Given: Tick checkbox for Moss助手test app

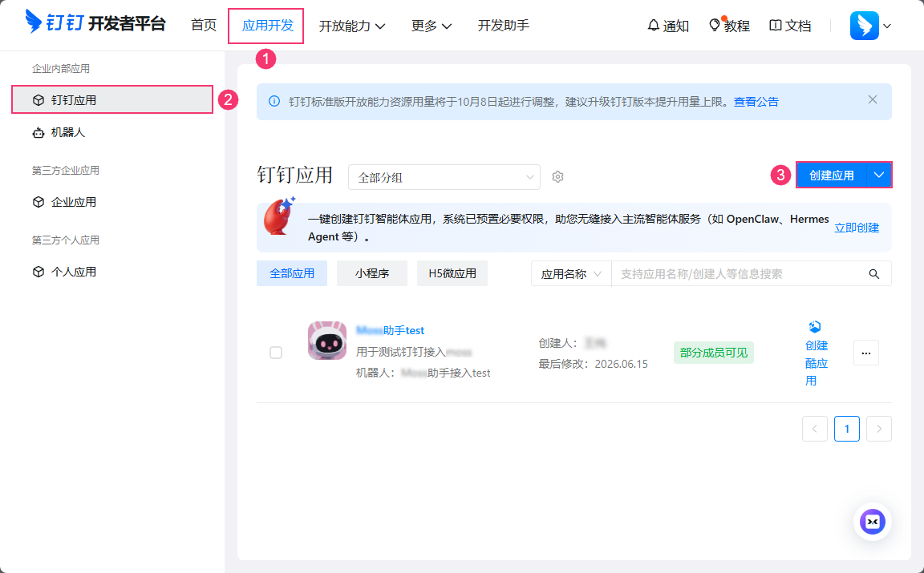Looking at the screenshot, I should [x=276, y=353].
